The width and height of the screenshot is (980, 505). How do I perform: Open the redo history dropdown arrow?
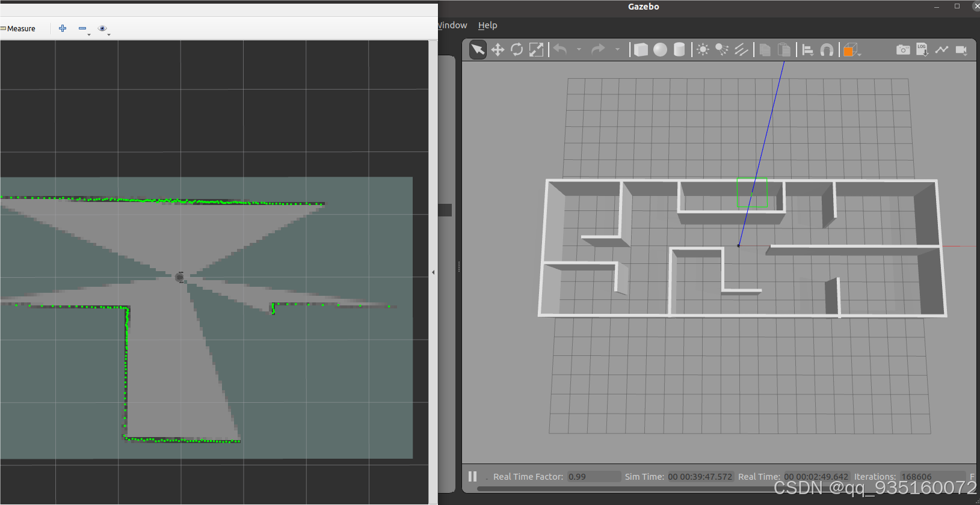click(617, 49)
